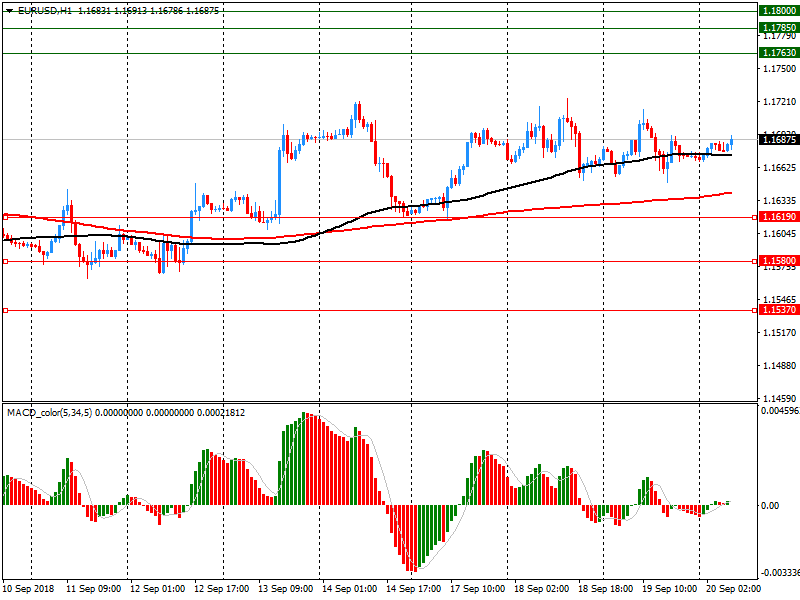Open the EURUSD,H1 chart dropdown triangle
The height and width of the screenshot is (600, 800).
point(8,10)
